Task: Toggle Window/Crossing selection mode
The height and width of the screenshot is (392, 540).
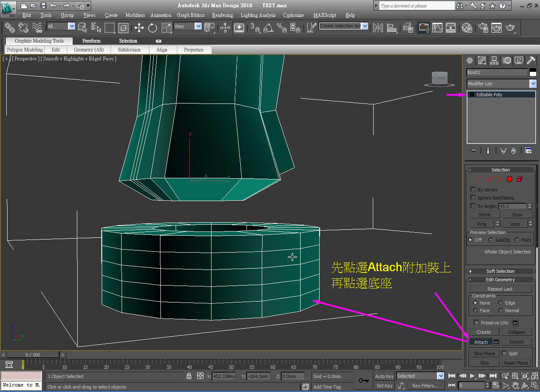Action: click(123, 28)
